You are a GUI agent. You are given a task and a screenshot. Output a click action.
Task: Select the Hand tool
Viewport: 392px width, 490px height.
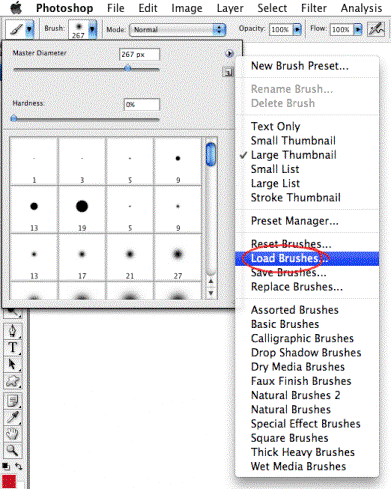[x=12, y=434]
